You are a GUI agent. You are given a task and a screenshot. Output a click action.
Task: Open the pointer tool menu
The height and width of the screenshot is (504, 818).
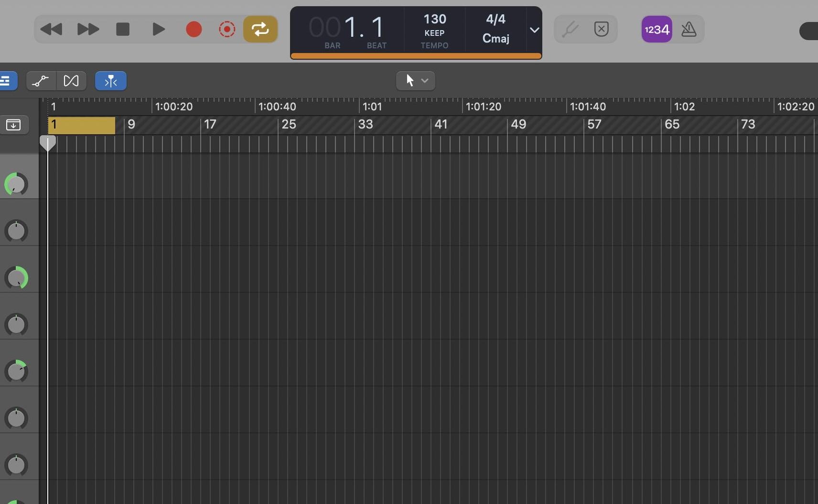point(415,81)
